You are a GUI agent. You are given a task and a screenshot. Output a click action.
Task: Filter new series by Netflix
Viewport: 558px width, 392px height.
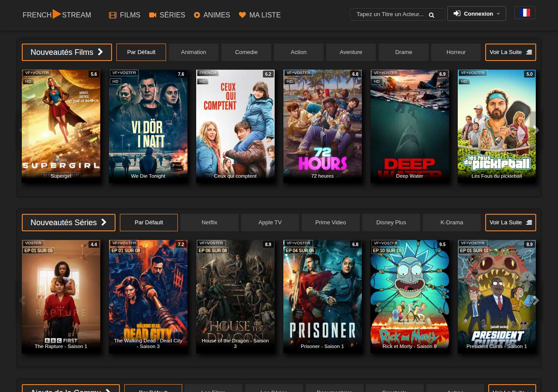pyautogui.click(x=209, y=223)
